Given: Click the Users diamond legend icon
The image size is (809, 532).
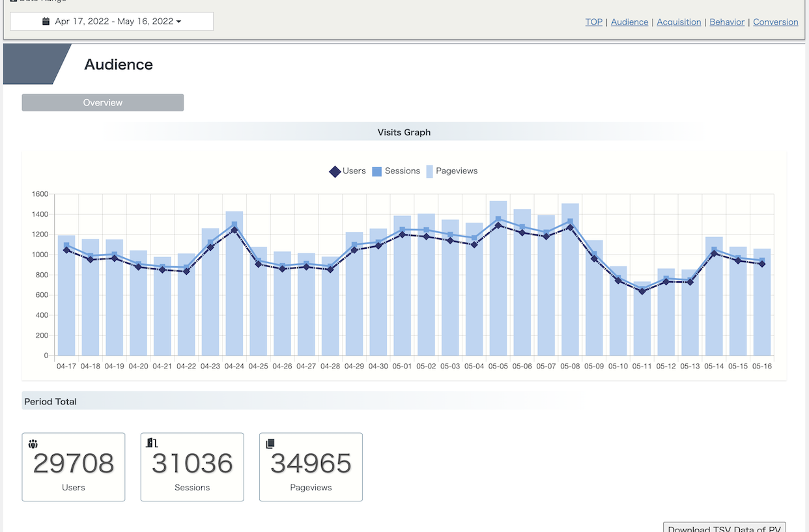Looking at the screenshot, I should click(x=335, y=172).
